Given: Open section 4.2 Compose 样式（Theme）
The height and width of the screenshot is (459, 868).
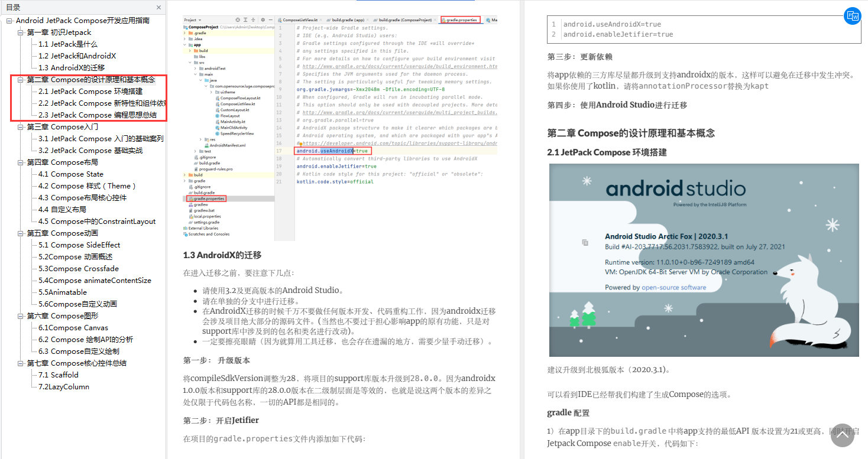Looking at the screenshot, I should tap(88, 186).
